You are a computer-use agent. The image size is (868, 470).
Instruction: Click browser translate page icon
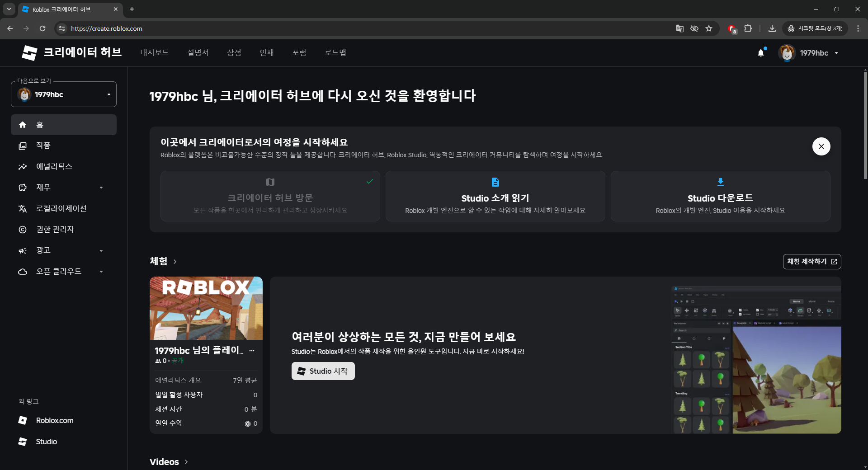[x=679, y=28]
